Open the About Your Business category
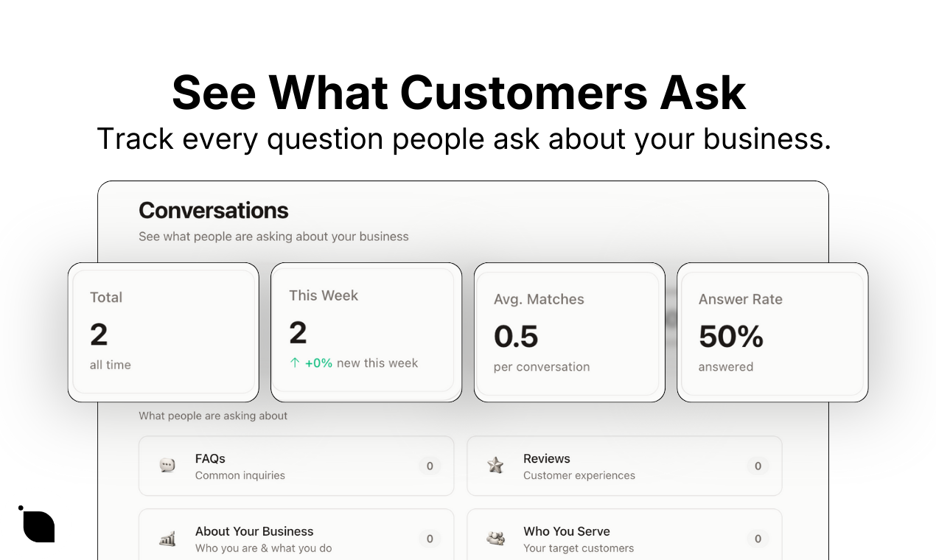936x560 pixels. click(x=296, y=535)
